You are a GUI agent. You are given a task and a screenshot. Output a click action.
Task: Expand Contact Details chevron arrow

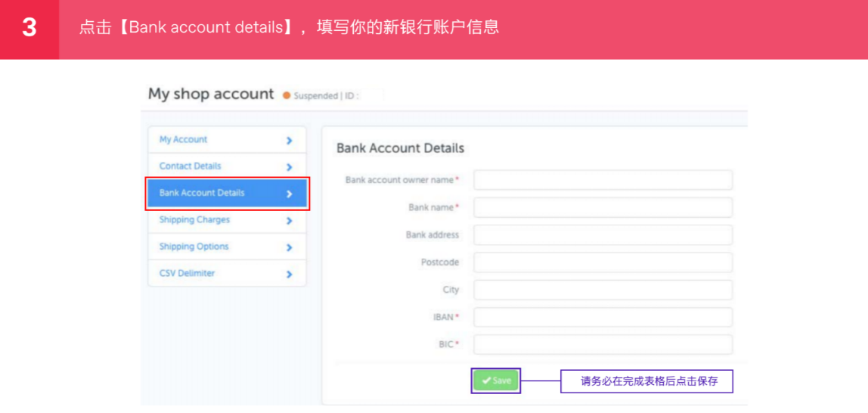[289, 167]
